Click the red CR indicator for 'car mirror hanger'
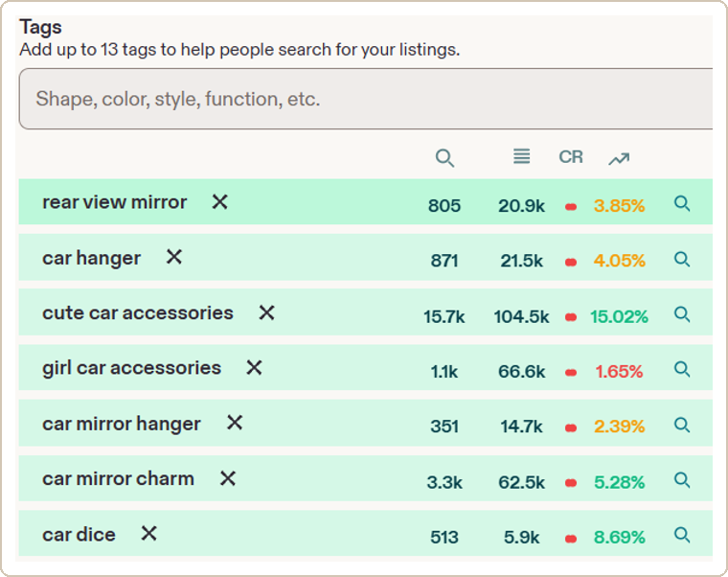The height and width of the screenshot is (577, 728). coord(571,427)
